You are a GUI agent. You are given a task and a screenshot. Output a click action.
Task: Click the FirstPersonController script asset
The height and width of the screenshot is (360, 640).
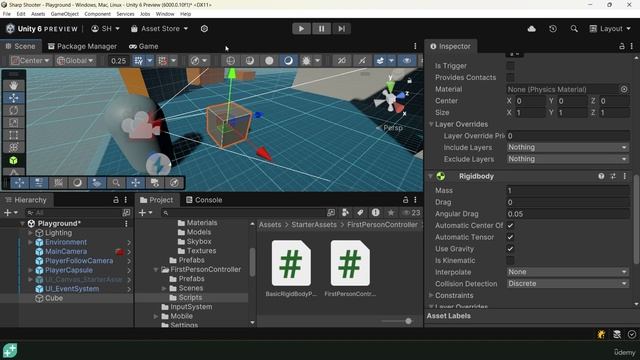(350, 268)
